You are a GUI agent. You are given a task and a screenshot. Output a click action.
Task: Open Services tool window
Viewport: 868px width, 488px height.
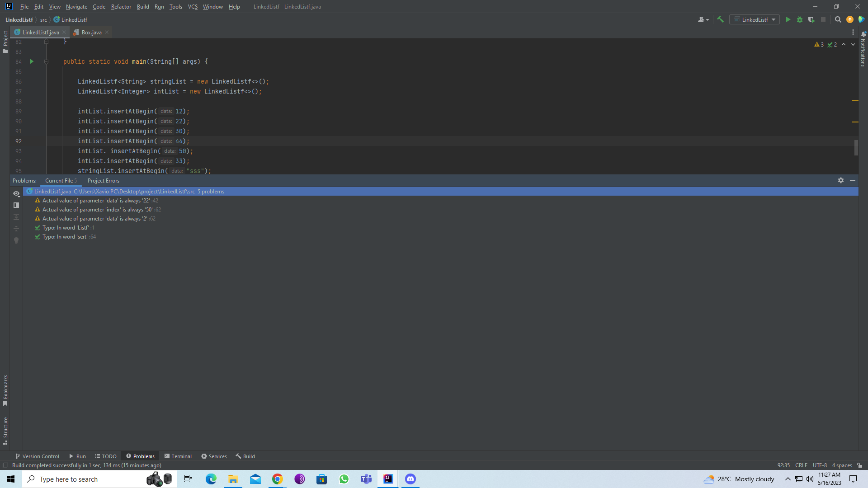[214, 456]
